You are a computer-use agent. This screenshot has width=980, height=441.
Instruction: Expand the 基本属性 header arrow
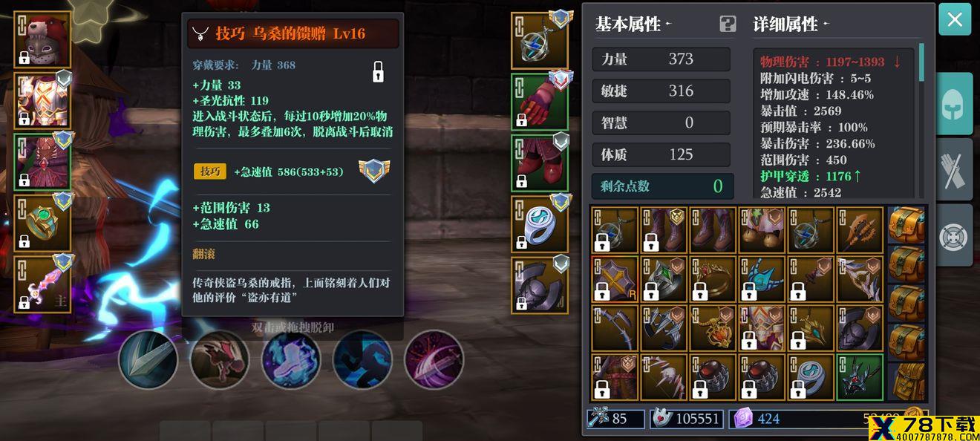tap(668, 24)
